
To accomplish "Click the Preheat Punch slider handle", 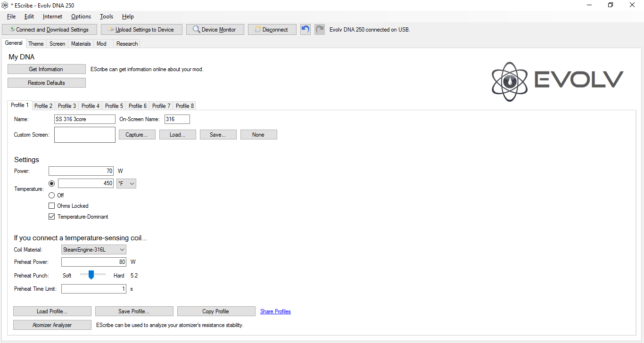I will pyautogui.click(x=91, y=275).
